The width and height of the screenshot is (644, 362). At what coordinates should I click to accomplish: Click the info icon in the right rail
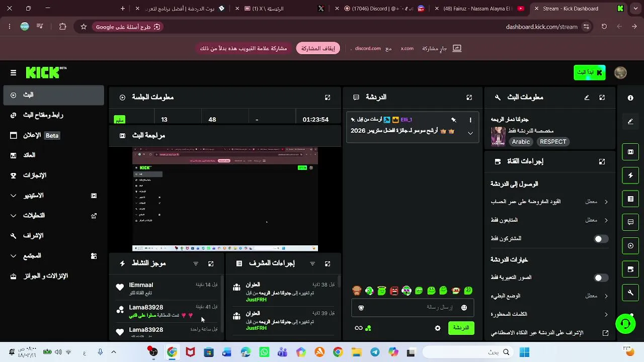coord(630,98)
